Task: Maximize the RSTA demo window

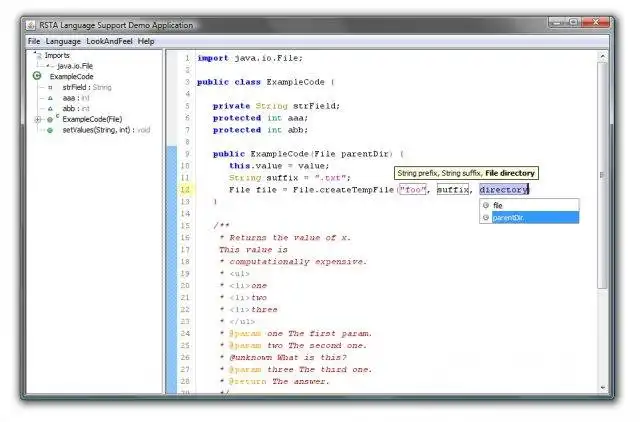Action: [573, 23]
